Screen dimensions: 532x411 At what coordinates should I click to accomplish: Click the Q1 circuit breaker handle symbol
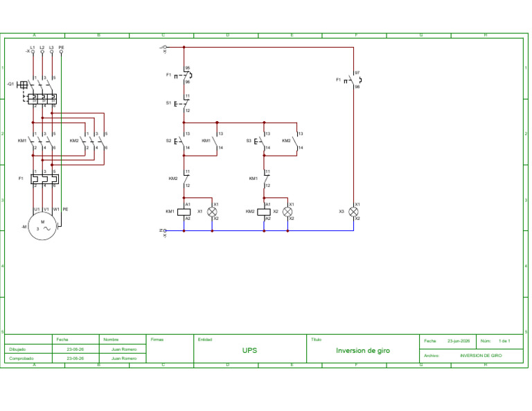click(22, 84)
